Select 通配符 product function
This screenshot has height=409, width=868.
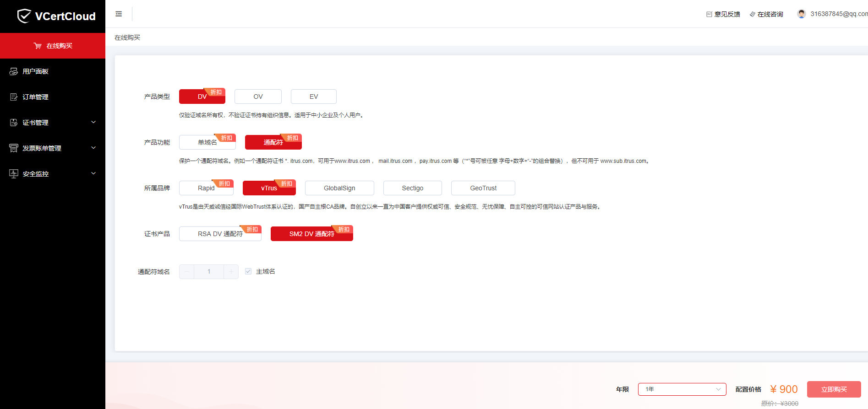pos(273,142)
